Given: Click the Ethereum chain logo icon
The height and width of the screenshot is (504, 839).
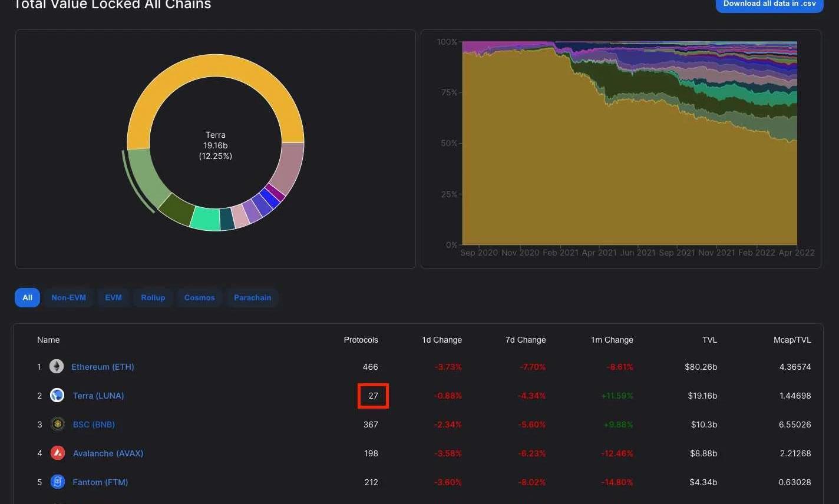Looking at the screenshot, I should (57, 367).
